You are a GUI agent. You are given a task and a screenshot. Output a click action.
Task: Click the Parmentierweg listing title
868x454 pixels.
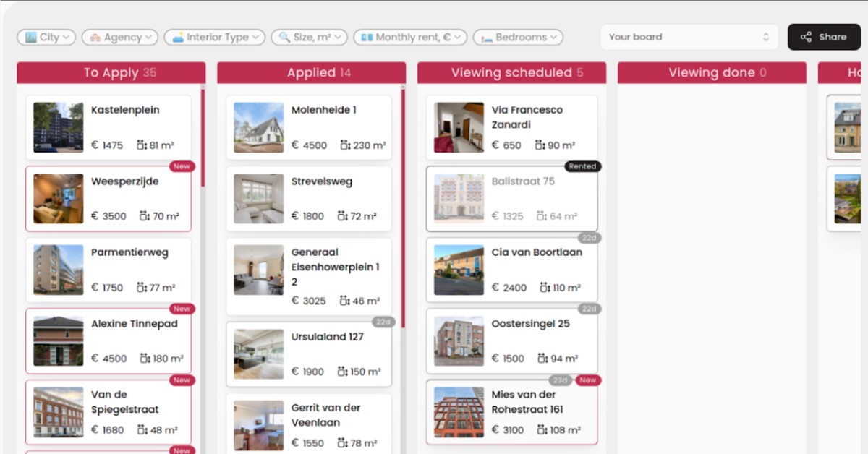coord(129,252)
